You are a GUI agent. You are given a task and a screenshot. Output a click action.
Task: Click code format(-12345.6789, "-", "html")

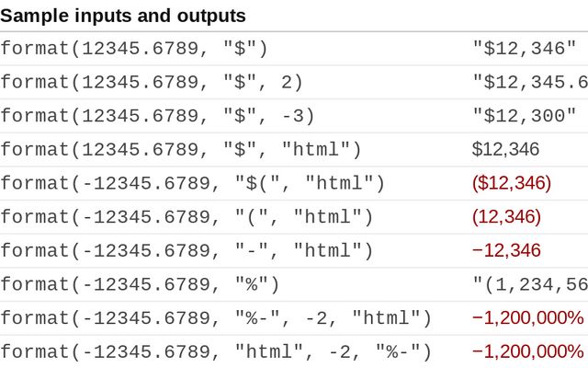click(x=187, y=250)
